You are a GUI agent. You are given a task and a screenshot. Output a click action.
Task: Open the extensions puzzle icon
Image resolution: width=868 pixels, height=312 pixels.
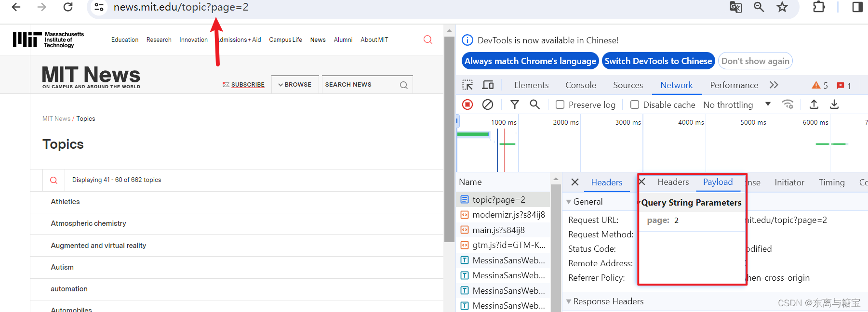click(819, 7)
